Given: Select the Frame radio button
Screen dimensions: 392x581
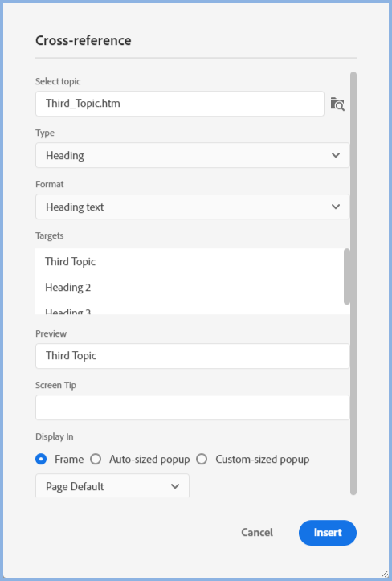Looking at the screenshot, I should coord(41,459).
